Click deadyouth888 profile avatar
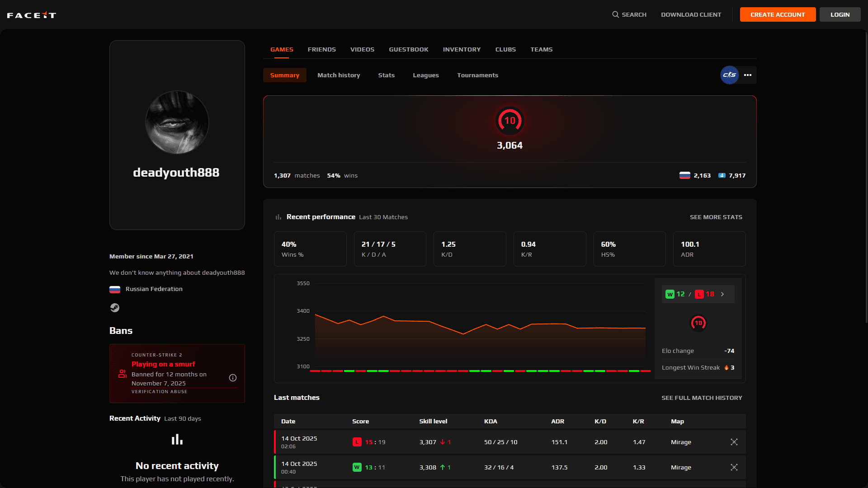The image size is (868, 488). pos(177,122)
